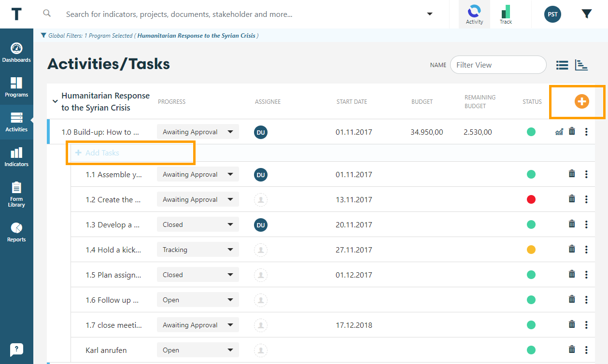Image resolution: width=608 pixels, height=364 pixels.
Task: Click the Filter View name input field
Action: coord(498,65)
